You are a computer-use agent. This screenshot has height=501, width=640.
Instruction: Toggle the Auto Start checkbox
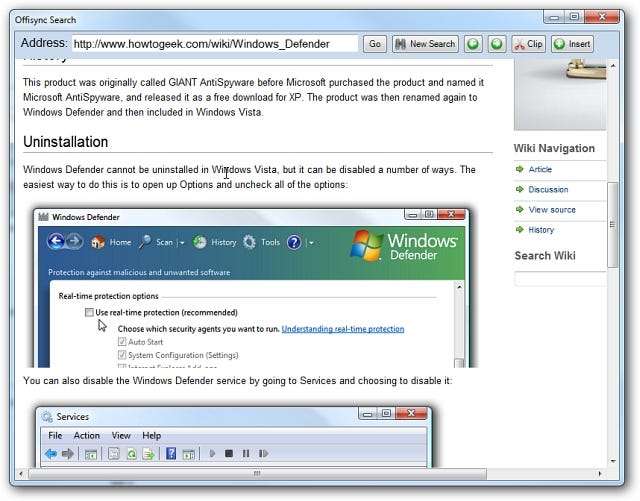(x=122, y=342)
